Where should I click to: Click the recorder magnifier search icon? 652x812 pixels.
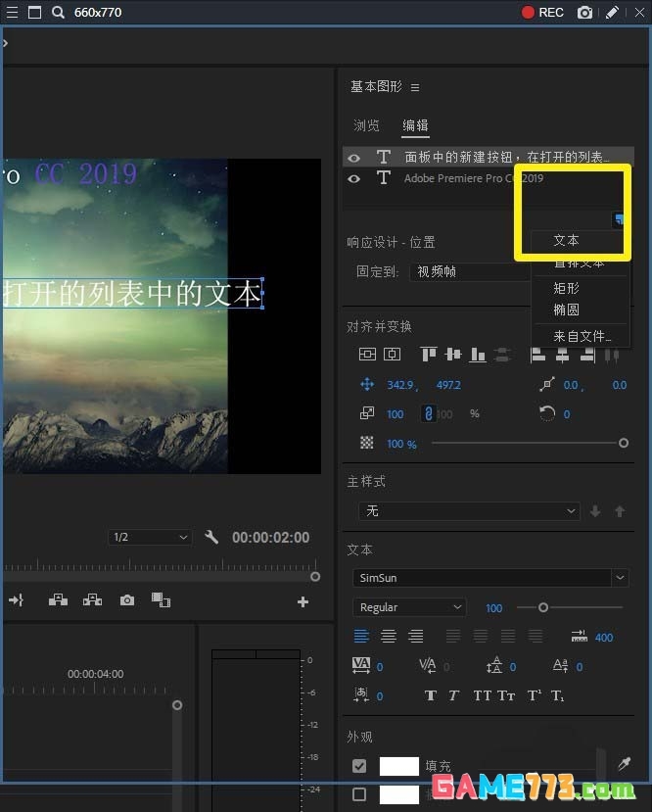[x=58, y=13]
